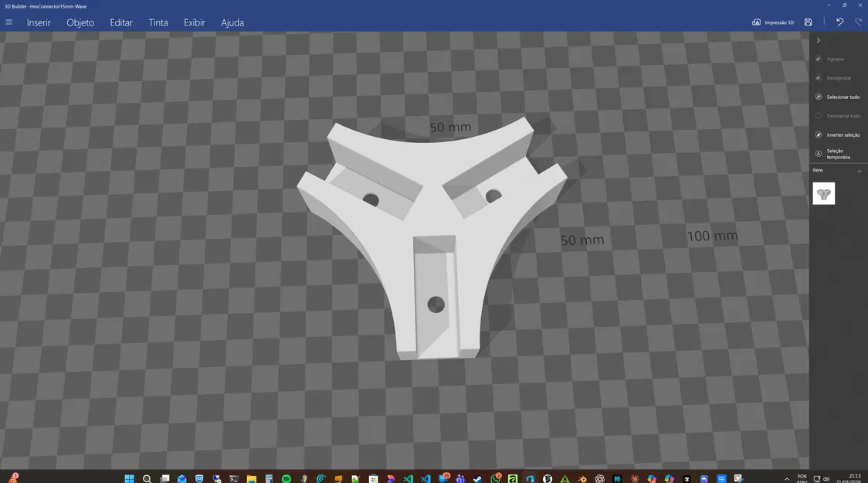The width and height of the screenshot is (868, 483).
Task: Click the hamburger menu icon
Action: tap(8, 22)
